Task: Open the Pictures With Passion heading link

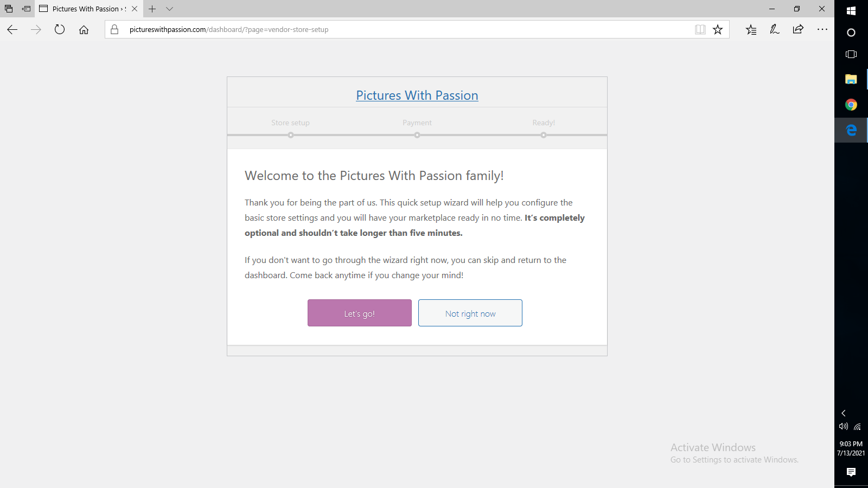Action: [x=417, y=95]
